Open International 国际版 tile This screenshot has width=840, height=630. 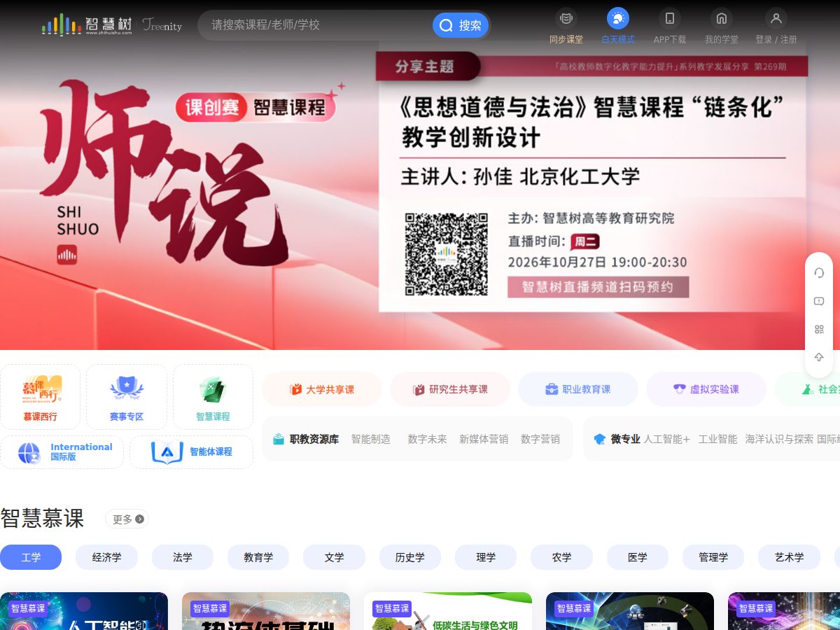62,452
